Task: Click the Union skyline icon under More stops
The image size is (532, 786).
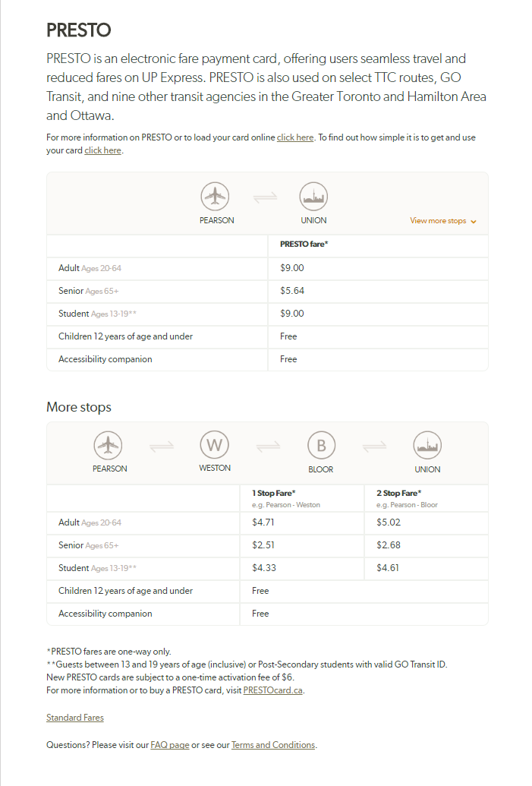Action: click(427, 445)
